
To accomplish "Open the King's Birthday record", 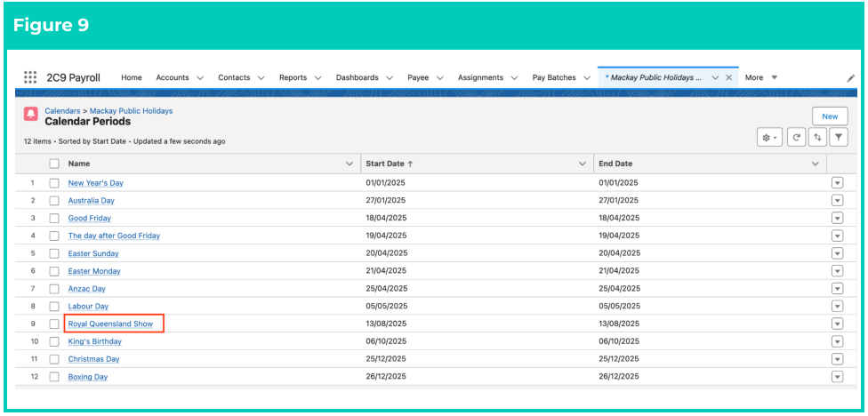I will [94, 341].
